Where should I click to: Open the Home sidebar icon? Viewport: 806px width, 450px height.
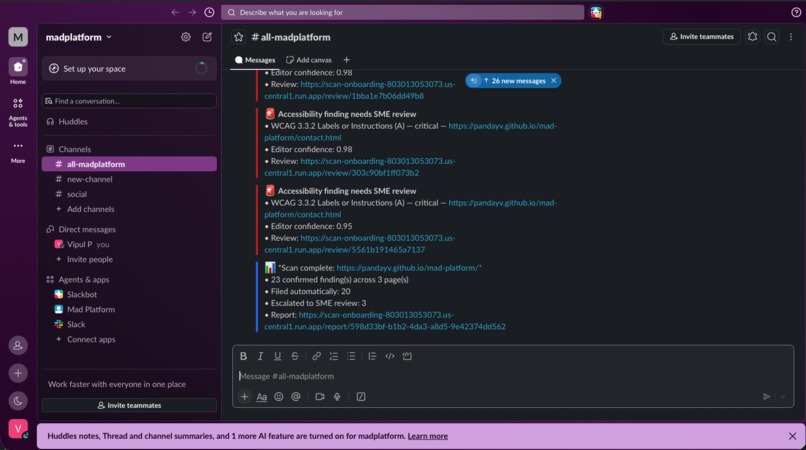(18, 71)
